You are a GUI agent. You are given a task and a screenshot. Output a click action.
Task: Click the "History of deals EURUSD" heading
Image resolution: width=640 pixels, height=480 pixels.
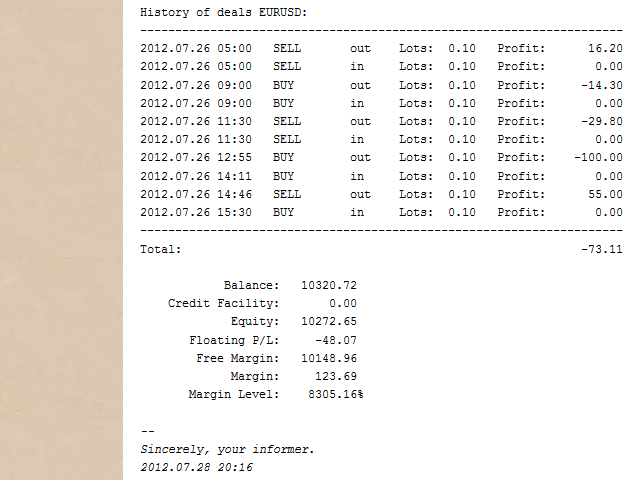pyautogui.click(x=223, y=13)
